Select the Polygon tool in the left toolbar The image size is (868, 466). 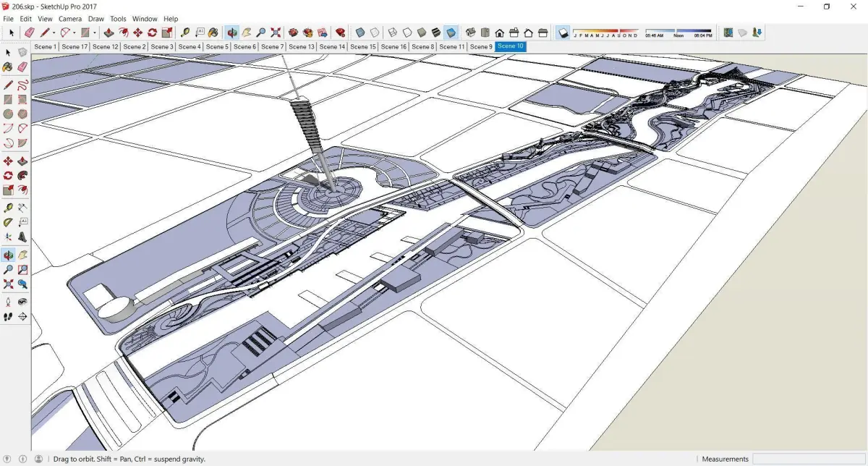22,114
